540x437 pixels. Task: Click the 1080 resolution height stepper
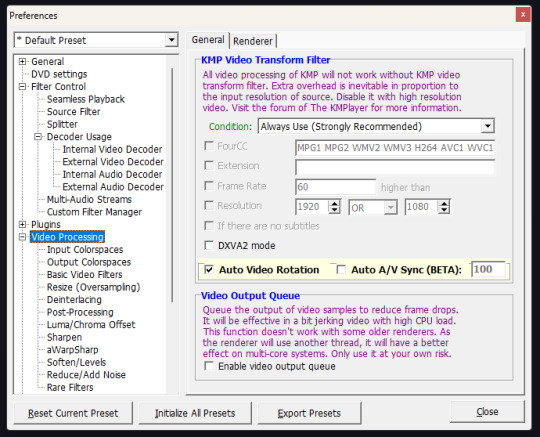click(x=444, y=207)
